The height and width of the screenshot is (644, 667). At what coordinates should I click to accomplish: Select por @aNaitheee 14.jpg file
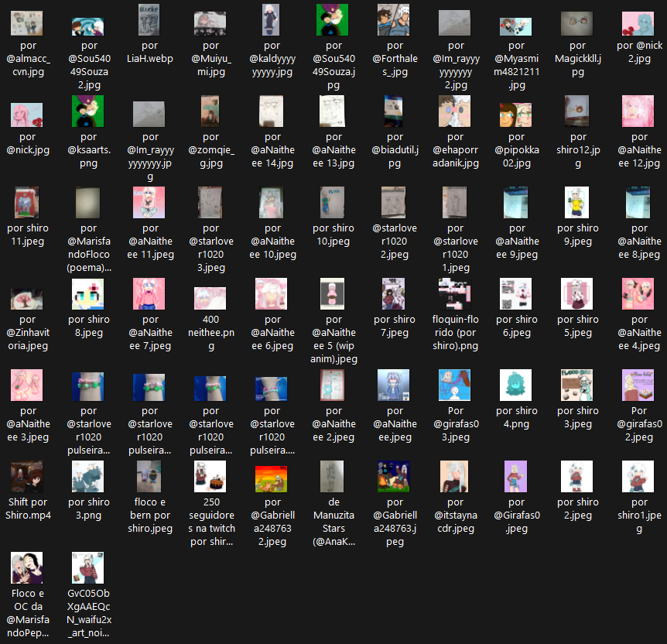click(x=271, y=111)
